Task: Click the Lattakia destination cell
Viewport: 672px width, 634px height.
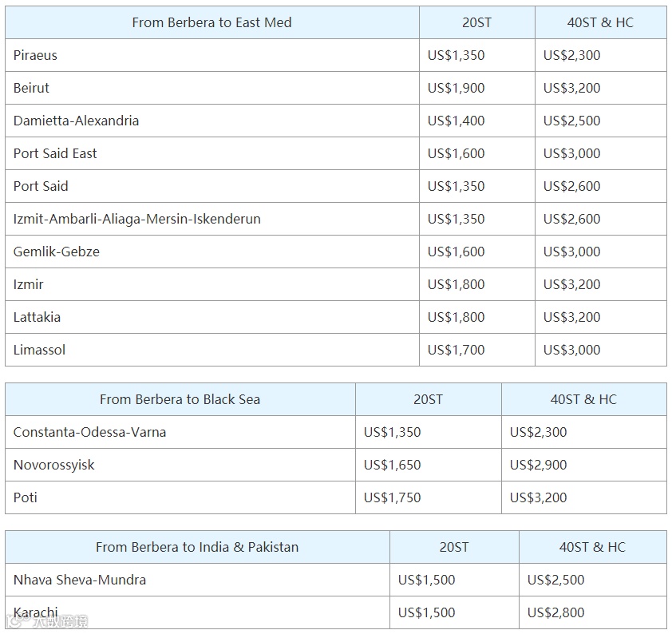Action: click(x=212, y=317)
